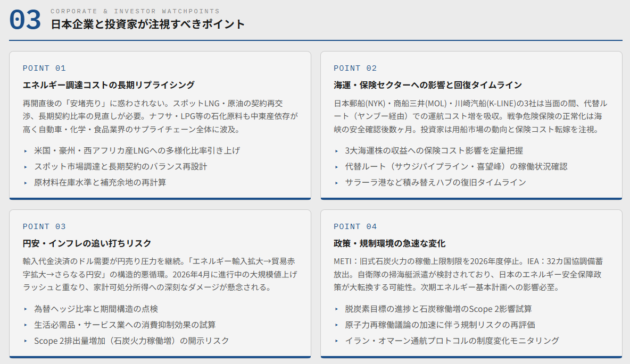Click the 円安・インフレの追い打ちリスク card title

click(x=87, y=243)
